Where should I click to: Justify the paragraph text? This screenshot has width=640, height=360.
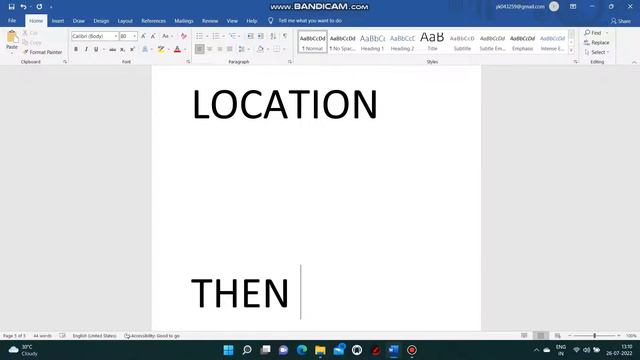tap(230, 49)
